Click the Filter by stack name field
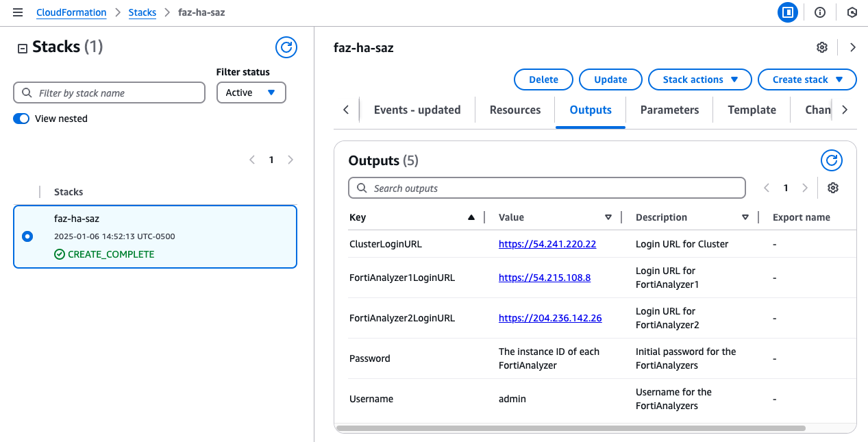This screenshot has height=442, width=868. click(110, 93)
